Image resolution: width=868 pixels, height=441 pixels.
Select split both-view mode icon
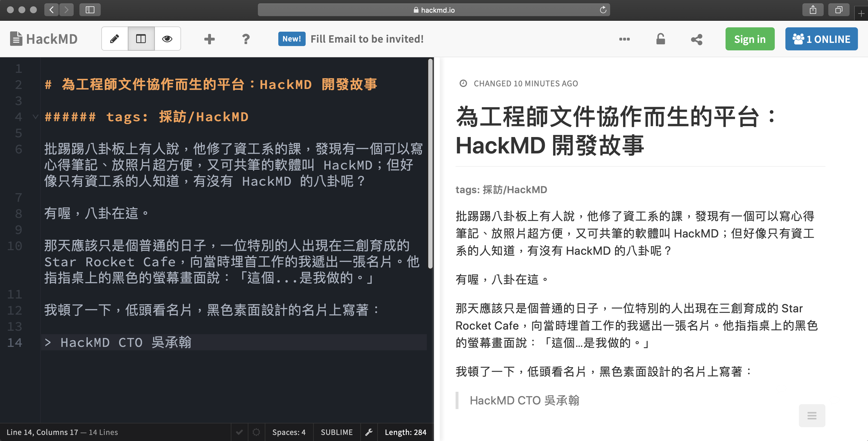pos(141,39)
